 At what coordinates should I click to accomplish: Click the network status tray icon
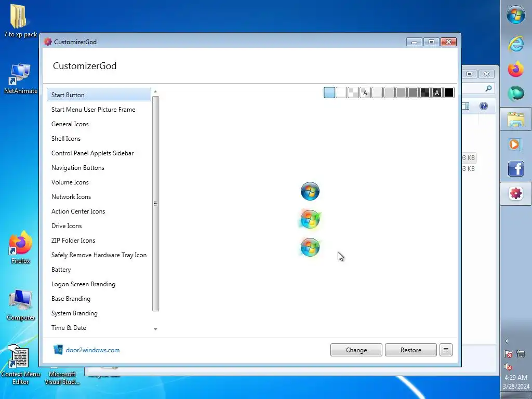click(x=521, y=354)
